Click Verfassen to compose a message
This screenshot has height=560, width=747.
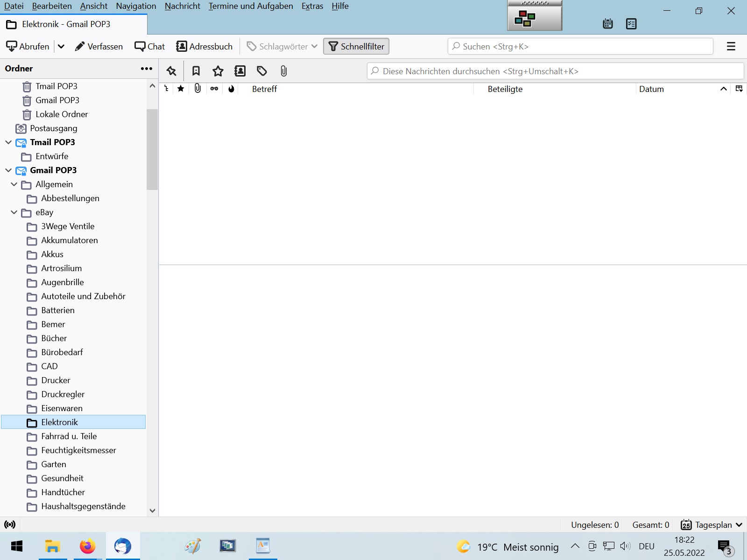point(99,46)
